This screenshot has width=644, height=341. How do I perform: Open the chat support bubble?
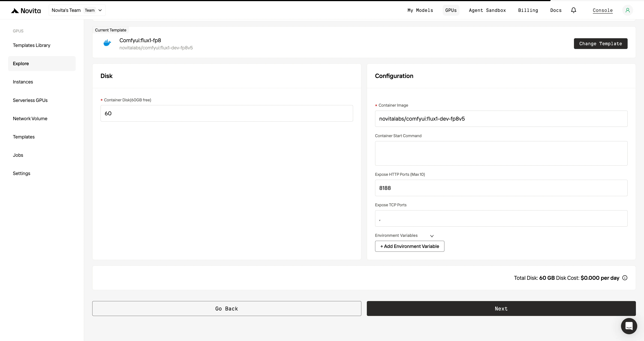pos(629,326)
